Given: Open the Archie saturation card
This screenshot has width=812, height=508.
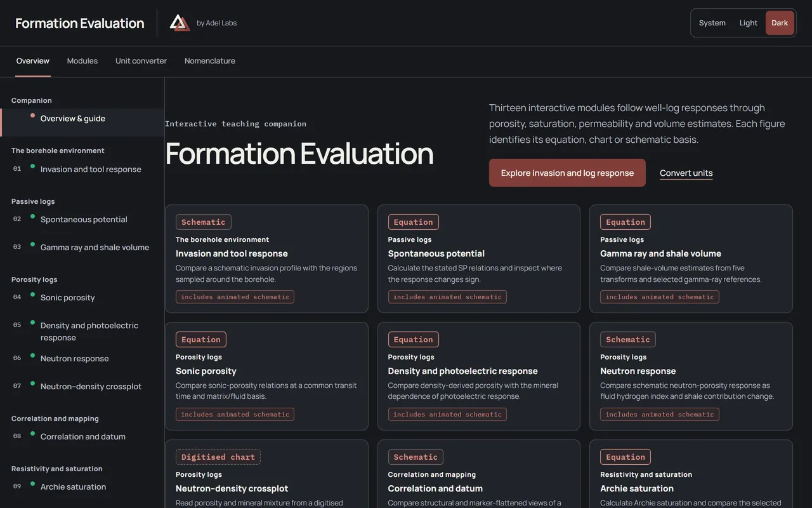Looking at the screenshot, I should [691, 474].
